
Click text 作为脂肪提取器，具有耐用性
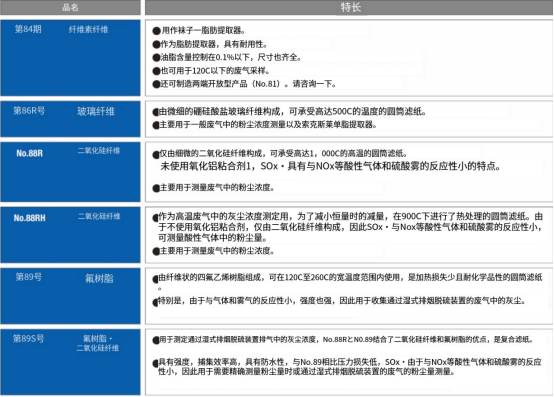tap(214, 44)
